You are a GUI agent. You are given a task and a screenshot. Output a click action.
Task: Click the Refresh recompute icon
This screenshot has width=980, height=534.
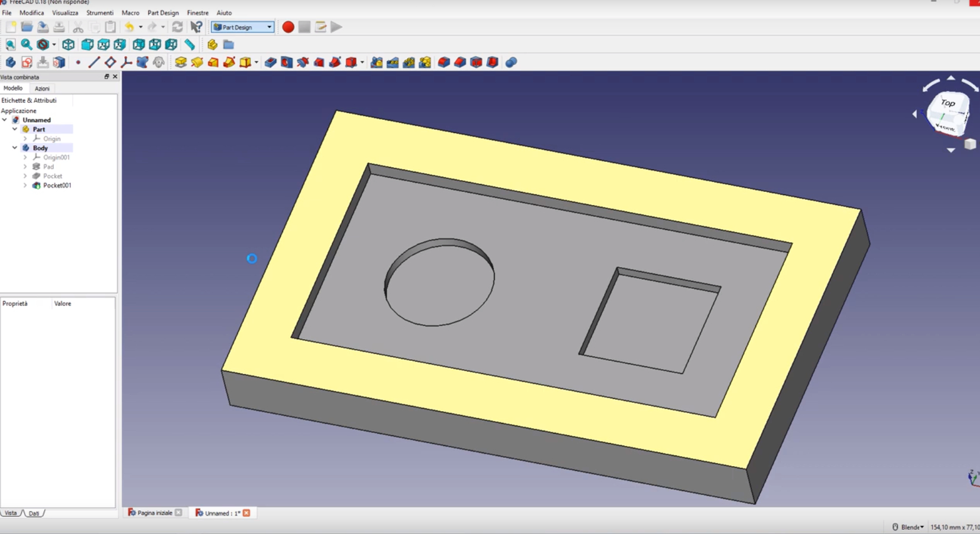[177, 27]
